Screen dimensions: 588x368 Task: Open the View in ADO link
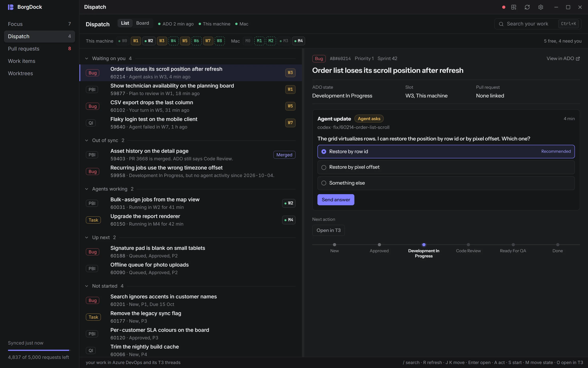click(563, 59)
